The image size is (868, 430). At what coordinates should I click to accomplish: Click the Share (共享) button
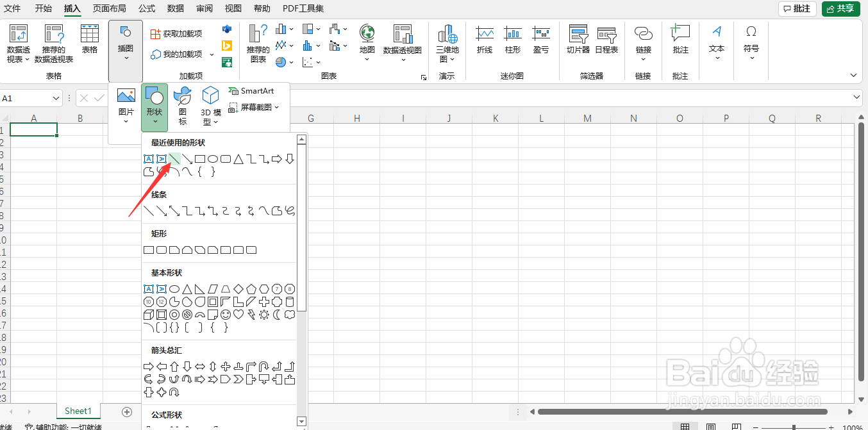pyautogui.click(x=840, y=8)
